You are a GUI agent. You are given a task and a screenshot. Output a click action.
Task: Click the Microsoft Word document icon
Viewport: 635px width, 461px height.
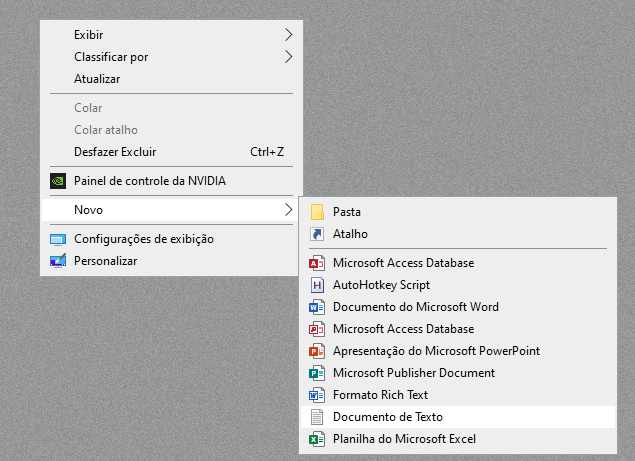pos(317,307)
